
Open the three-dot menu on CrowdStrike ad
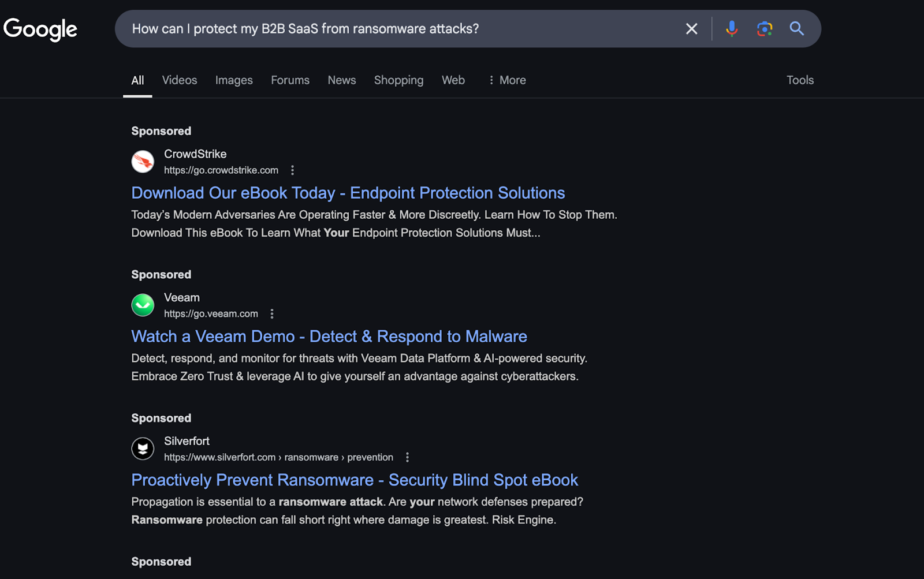coord(293,170)
